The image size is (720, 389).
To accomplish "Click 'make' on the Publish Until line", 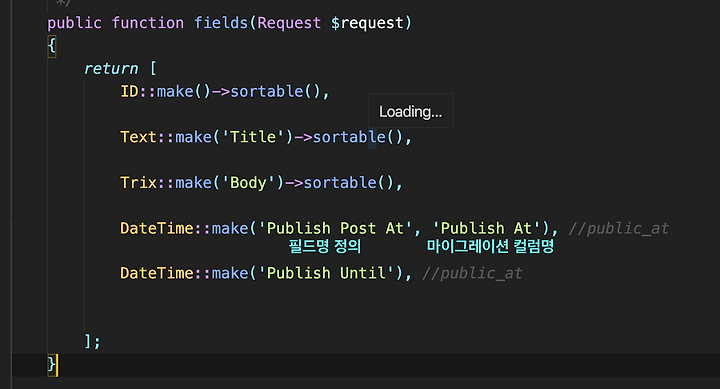I will (230, 273).
